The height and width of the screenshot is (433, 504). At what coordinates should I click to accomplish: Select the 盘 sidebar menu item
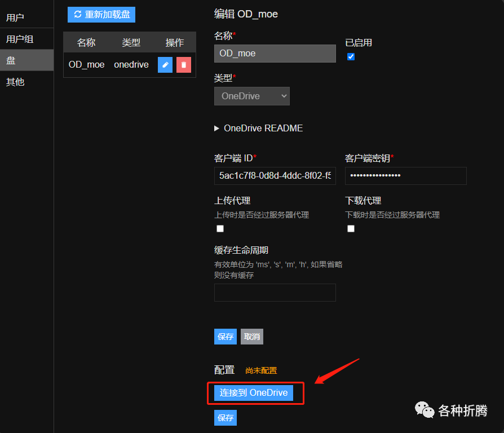[26, 60]
